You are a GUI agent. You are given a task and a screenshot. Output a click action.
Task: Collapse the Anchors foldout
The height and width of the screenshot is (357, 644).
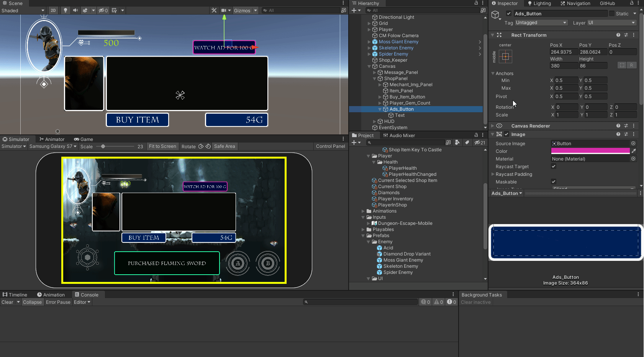click(493, 73)
